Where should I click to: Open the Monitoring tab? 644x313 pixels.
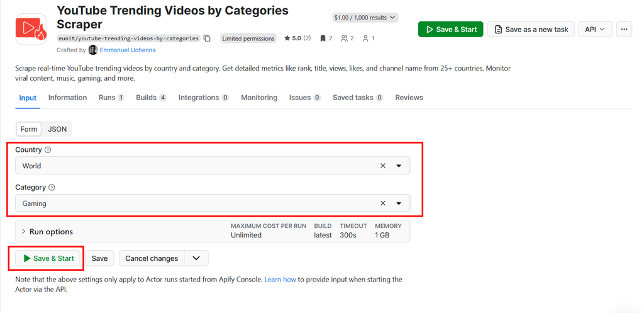[x=259, y=98]
